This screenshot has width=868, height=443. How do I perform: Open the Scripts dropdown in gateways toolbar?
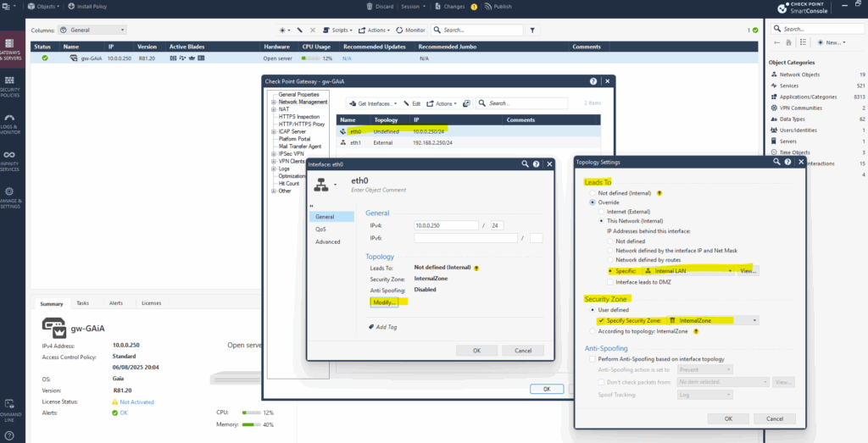coord(337,30)
